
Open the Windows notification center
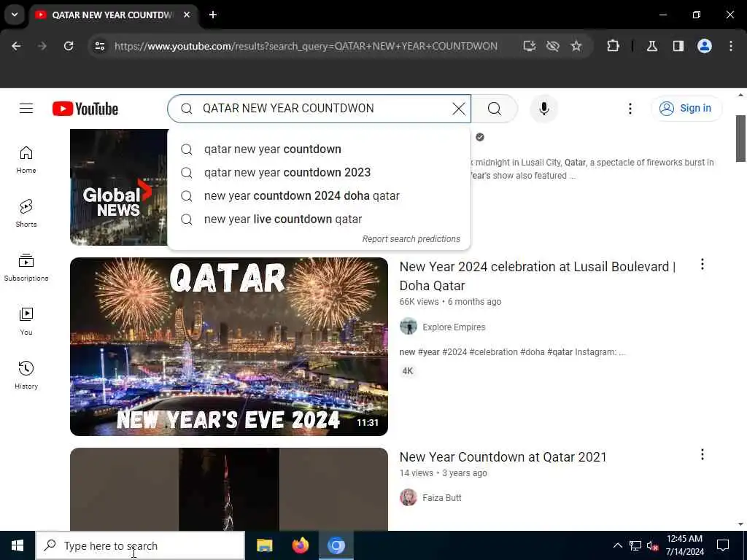(723, 545)
